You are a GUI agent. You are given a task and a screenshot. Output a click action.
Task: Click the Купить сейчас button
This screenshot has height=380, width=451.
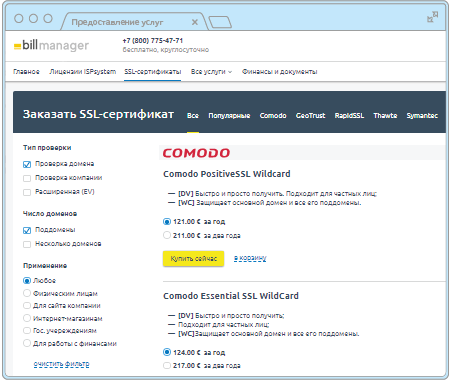click(x=194, y=259)
